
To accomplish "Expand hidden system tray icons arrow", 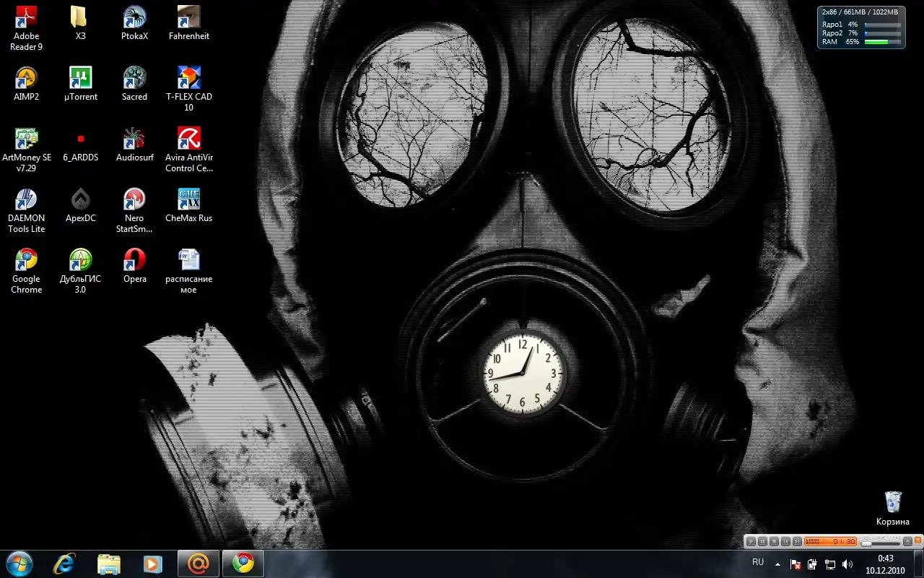I will [x=777, y=564].
